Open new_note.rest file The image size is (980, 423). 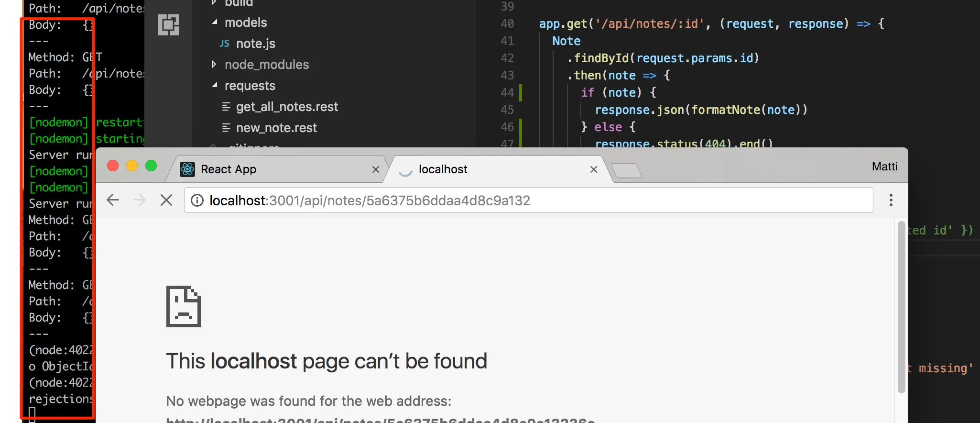[276, 128]
